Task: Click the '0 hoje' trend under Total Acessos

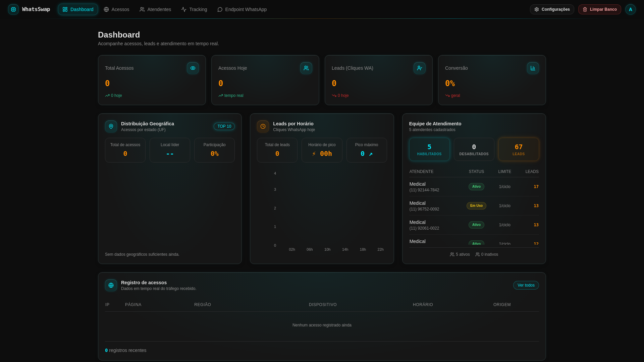Action: pos(113,96)
